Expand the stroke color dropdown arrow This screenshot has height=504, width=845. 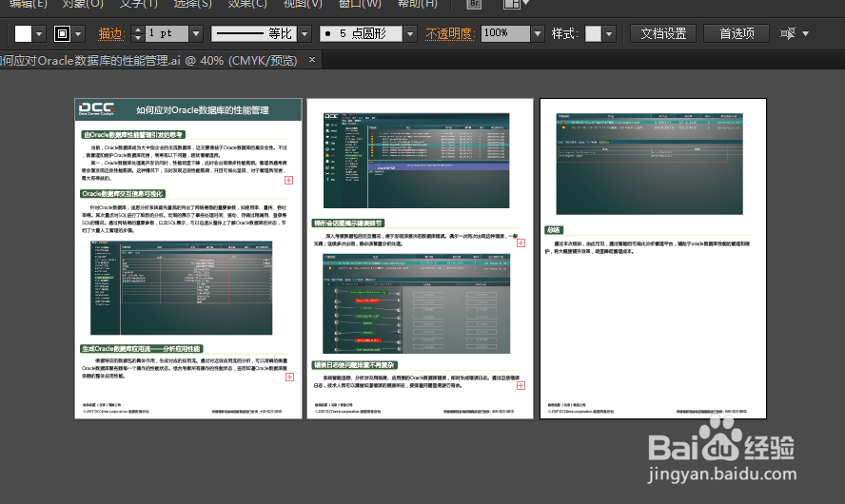pyautogui.click(x=78, y=34)
